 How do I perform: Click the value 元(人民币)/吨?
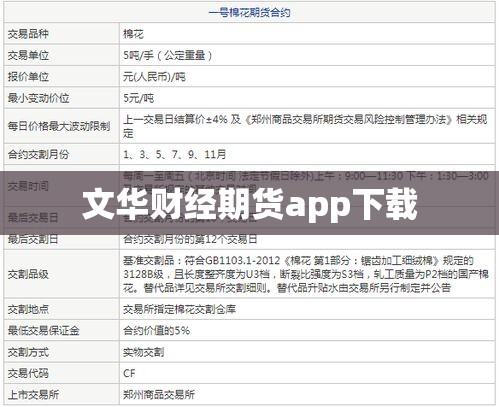tap(154, 77)
